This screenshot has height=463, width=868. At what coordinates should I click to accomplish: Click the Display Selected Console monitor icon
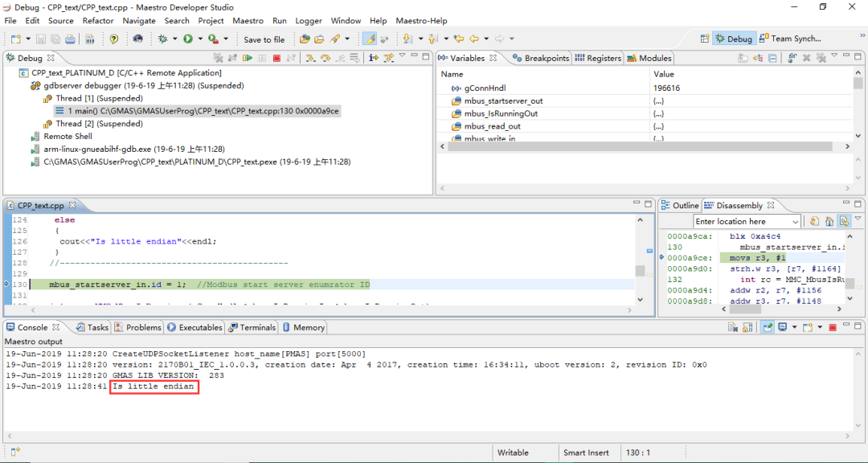pos(782,327)
